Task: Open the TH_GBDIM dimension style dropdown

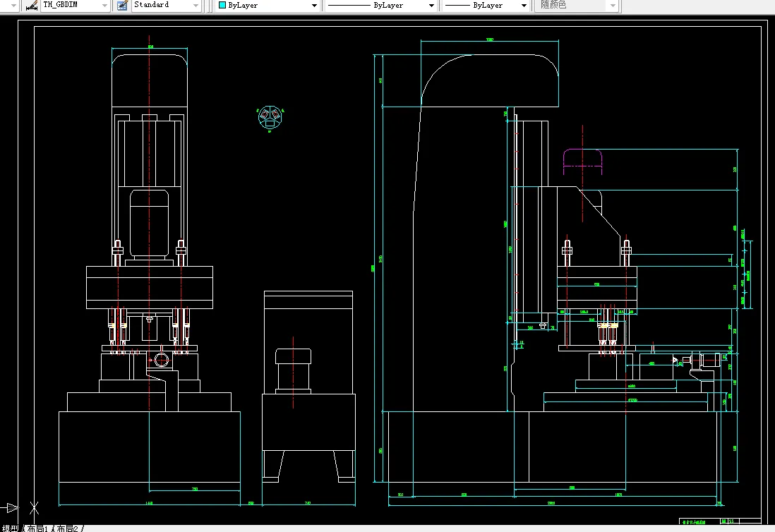Action: (x=74, y=5)
